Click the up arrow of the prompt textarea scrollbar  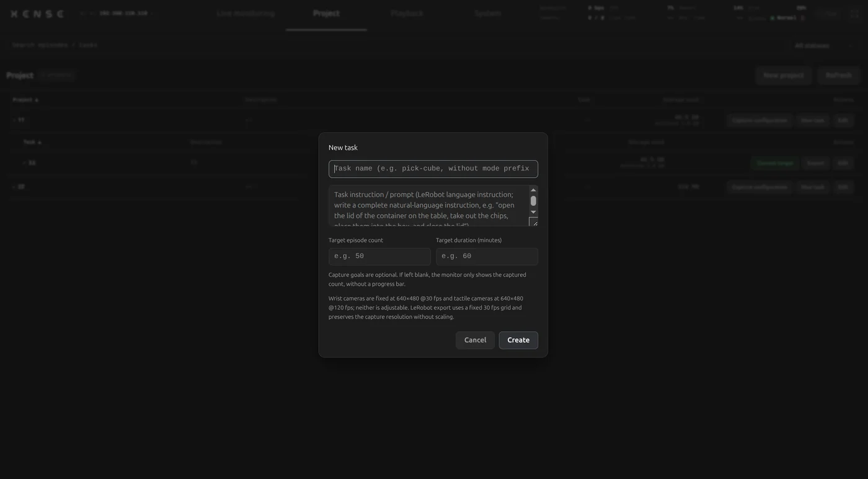click(533, 190)
